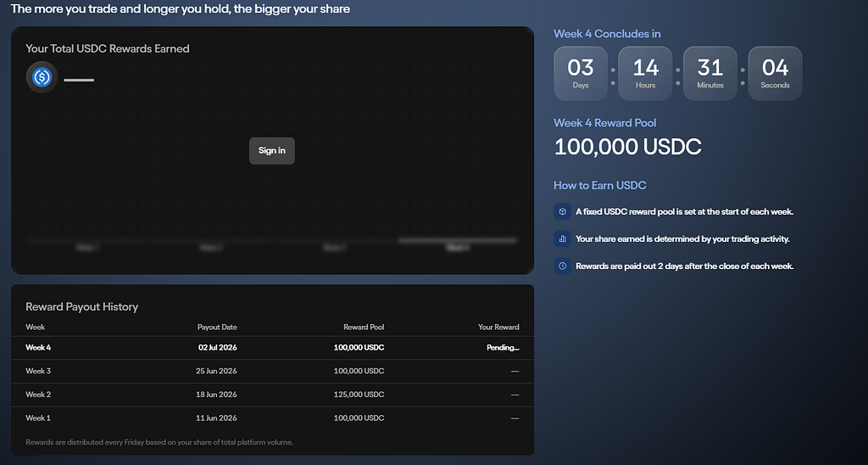Click the large 100,000 USDC pool amount

click(628, 147)
